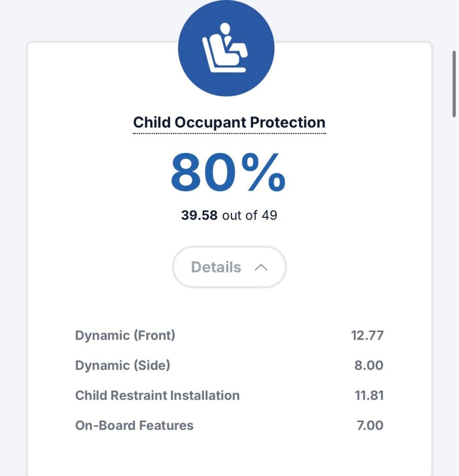
Task: Click the 7.00 On-Board Features score
Action: tap(370, 425)
